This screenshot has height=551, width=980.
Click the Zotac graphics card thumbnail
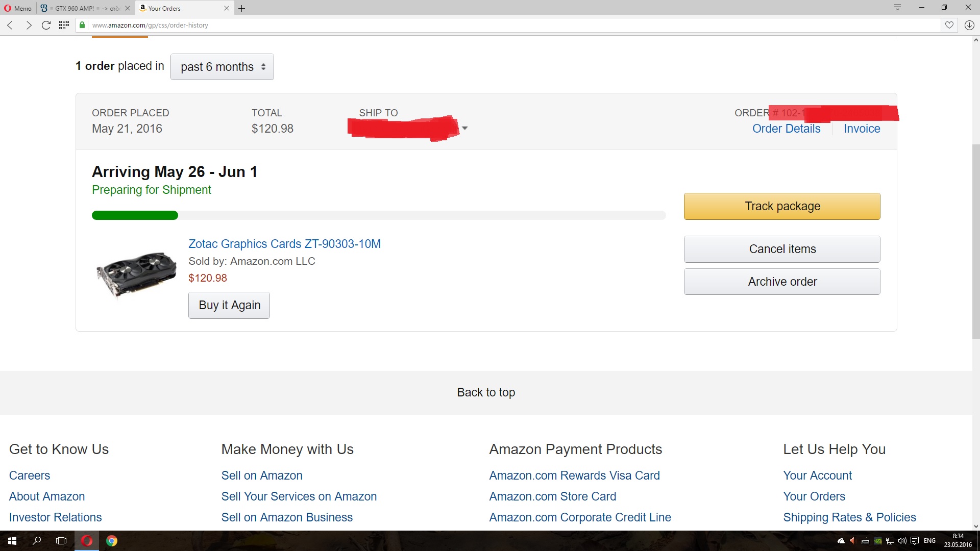coord(136,273)
